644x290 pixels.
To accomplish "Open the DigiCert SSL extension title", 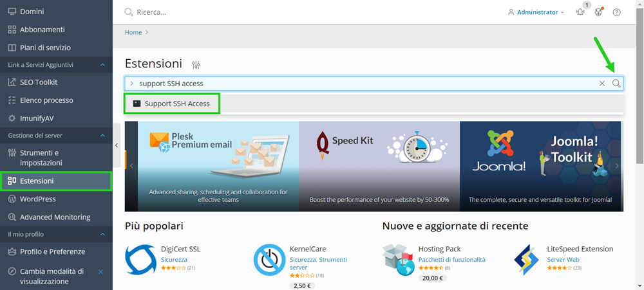I will (181, 249).
